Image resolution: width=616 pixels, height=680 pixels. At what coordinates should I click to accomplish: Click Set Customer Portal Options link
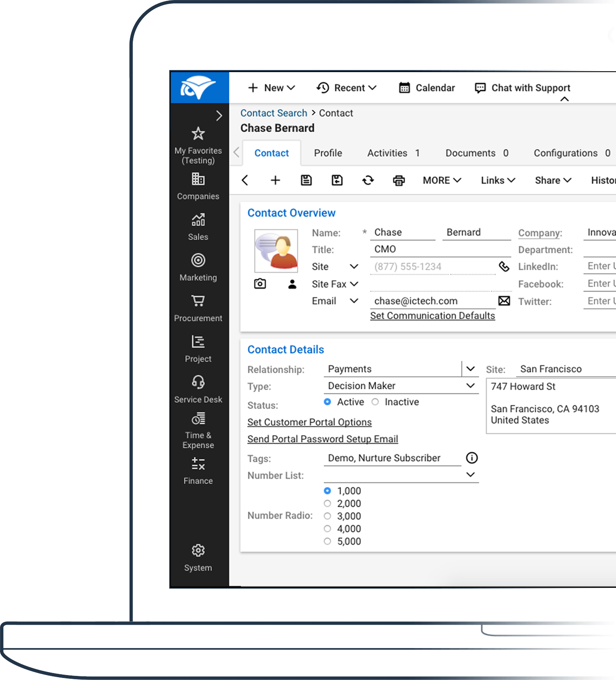point(309,422)
